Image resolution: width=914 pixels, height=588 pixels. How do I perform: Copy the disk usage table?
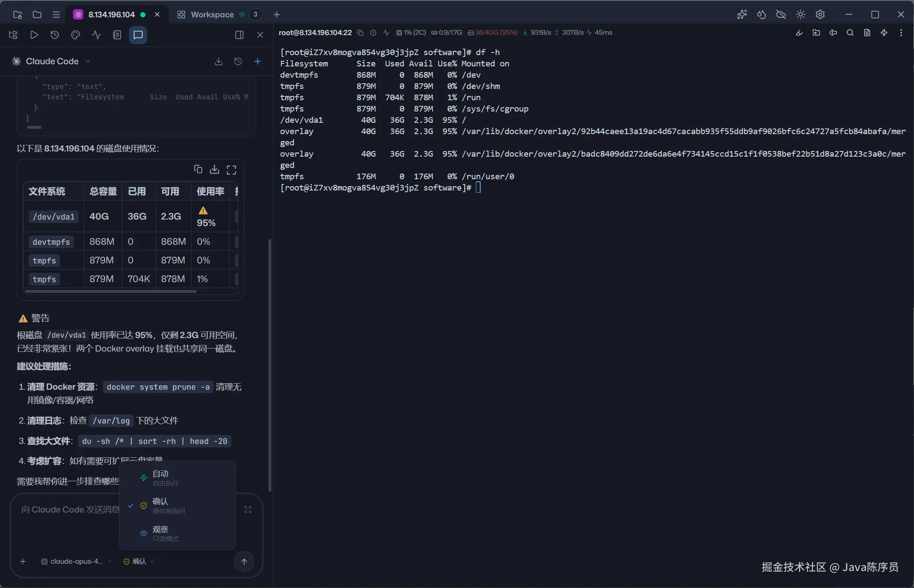point(198,169)
